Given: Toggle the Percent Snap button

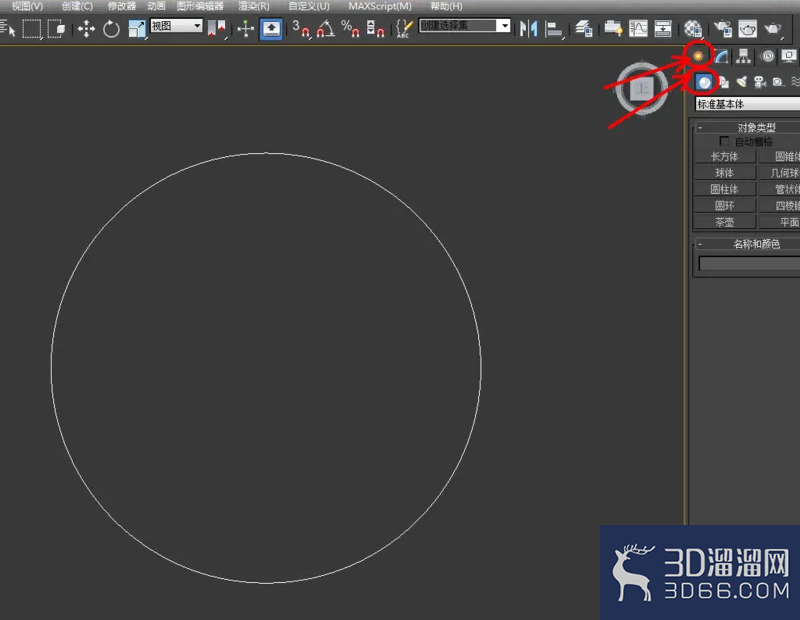Looking at the screenshot, I should pyautogui.click(x=350, y=29).
